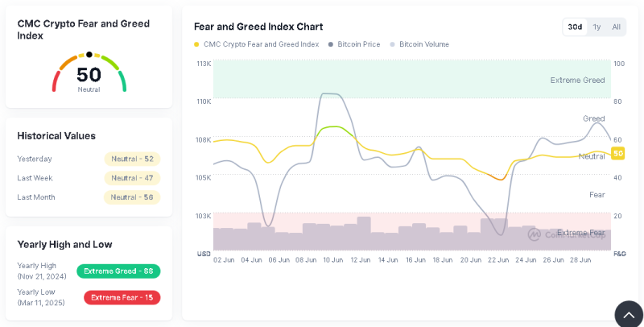Screen dimensions: 644x327
Task: Click the yellow 50 current value badge
Action: (x=618, y=153)
